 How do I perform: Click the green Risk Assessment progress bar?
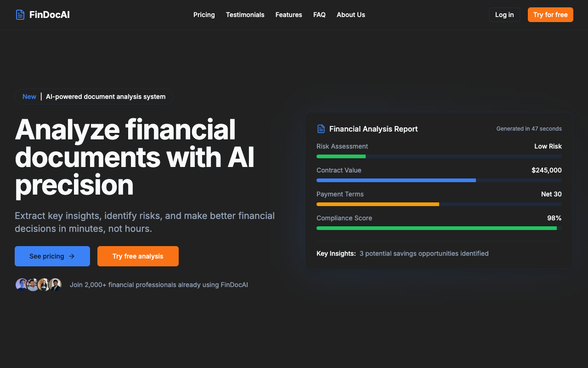(x=341, y=156)
